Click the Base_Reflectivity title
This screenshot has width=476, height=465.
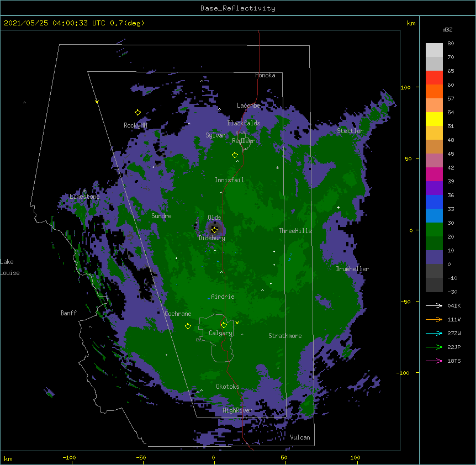238,8
